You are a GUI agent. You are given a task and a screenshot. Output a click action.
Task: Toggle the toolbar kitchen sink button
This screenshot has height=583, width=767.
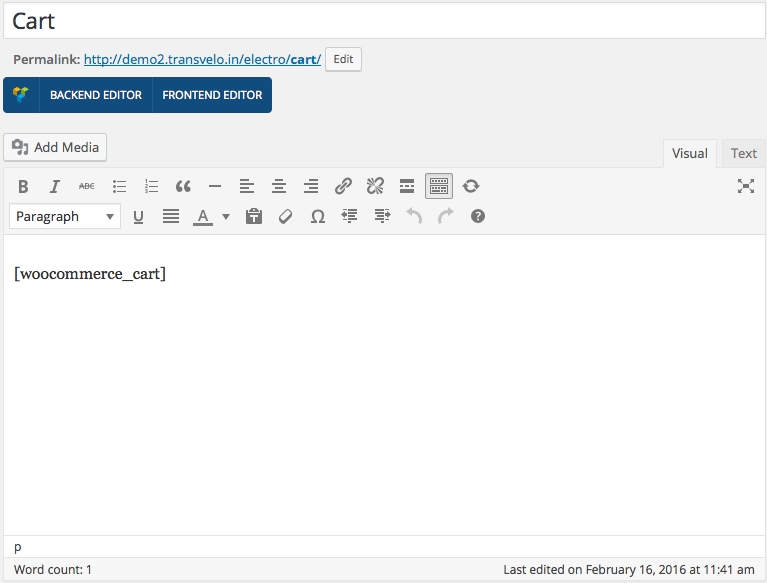coord(439,186)
